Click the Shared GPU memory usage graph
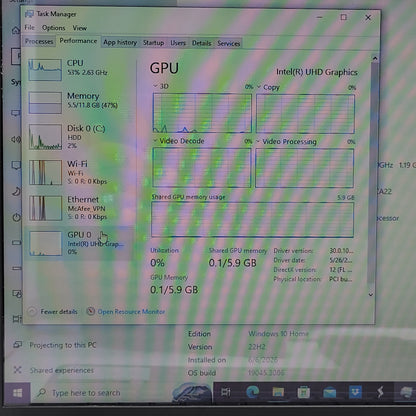This screenshot has width=416, height=416. point(252,219)
